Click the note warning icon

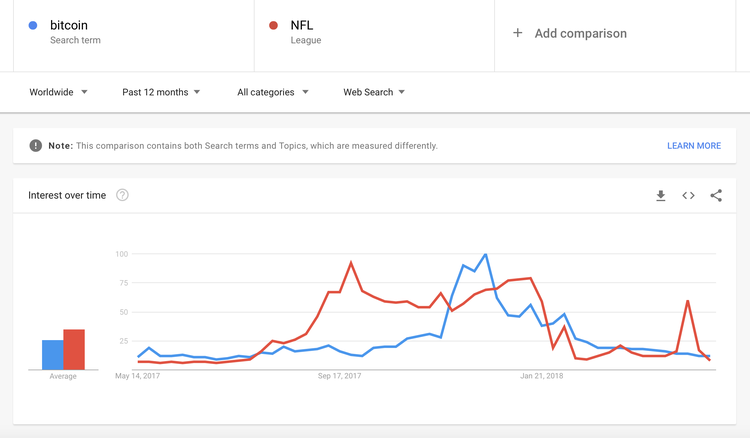coord(36,146)
